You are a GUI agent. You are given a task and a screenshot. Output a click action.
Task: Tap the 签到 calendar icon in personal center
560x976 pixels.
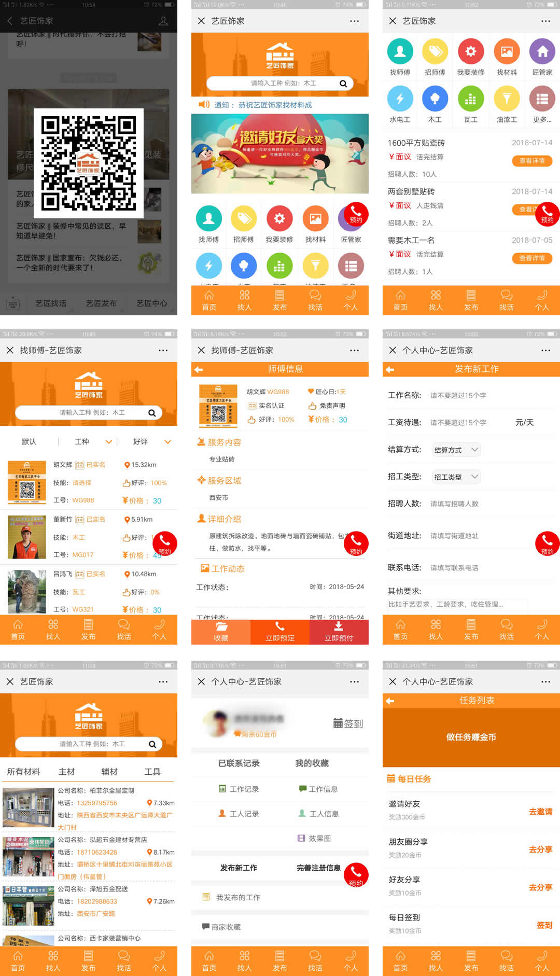[x=338, y=723]
